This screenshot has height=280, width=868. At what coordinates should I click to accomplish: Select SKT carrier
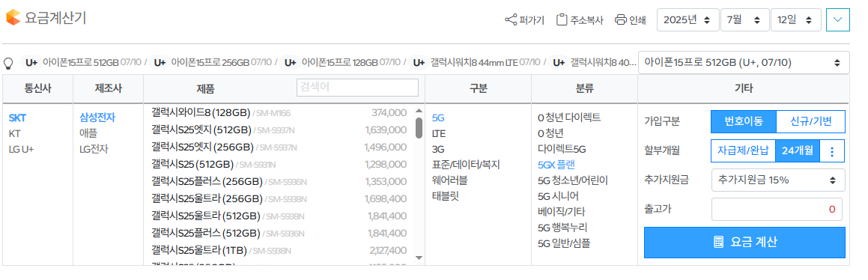point(17,118)
